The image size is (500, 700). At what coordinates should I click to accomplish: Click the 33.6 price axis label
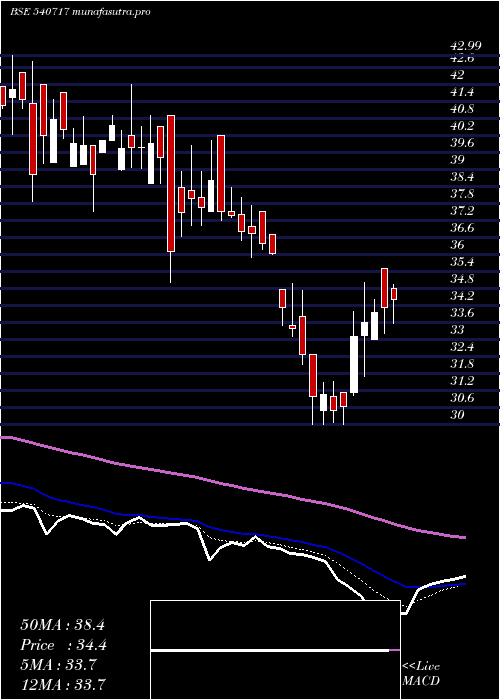tap(462, 313)
